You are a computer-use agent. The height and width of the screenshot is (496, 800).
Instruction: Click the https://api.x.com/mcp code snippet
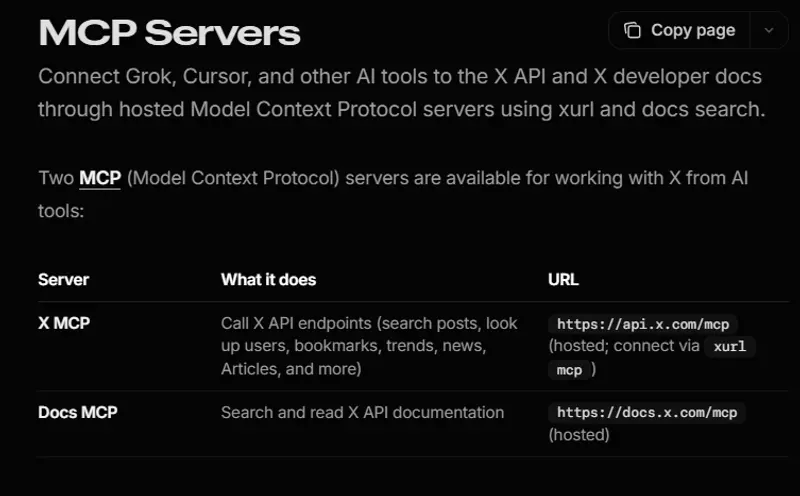(x=643, y=324)
